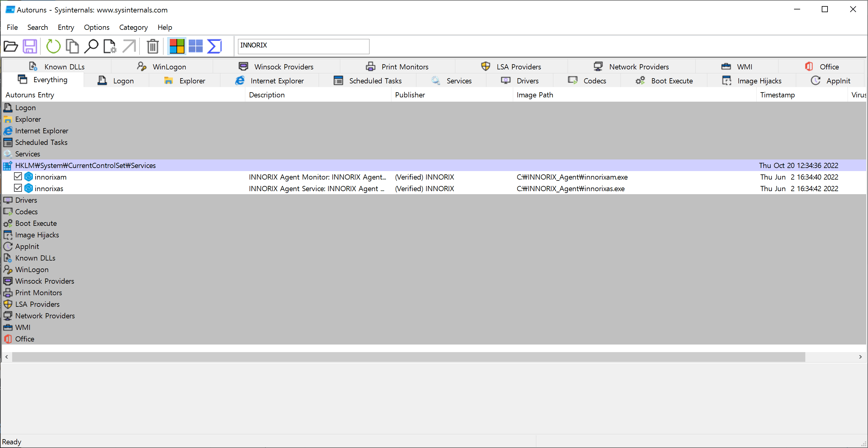Click the Open file toolbar icon
The height and width of the screenshot is (448, 868).
[x=10, y=46]
